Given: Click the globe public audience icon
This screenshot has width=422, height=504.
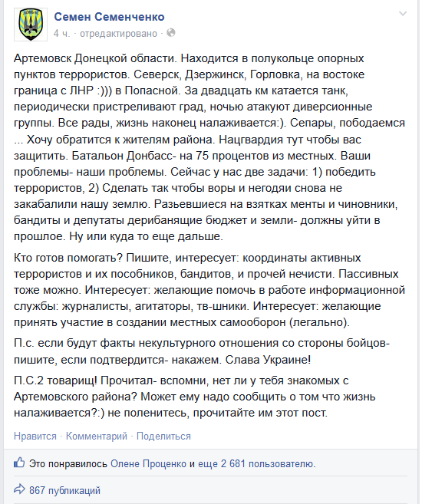Looking at the screenshot, I should [171, 33].
